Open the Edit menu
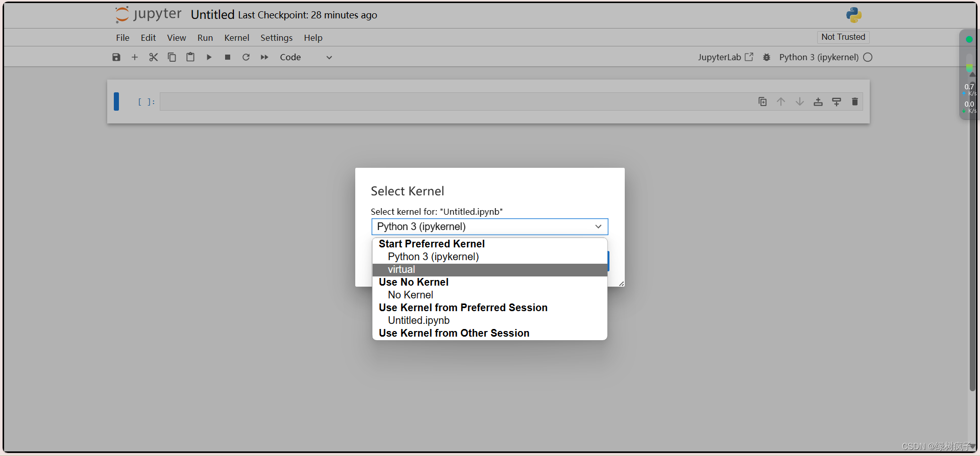The image size is (980, 456). 148,38
